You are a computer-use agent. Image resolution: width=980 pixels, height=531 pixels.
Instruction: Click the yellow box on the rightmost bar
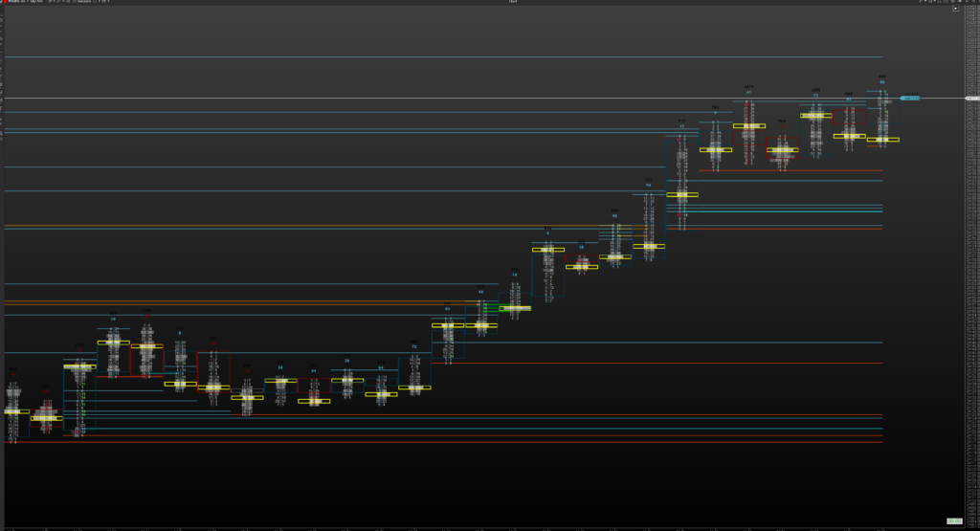(882, 140)
